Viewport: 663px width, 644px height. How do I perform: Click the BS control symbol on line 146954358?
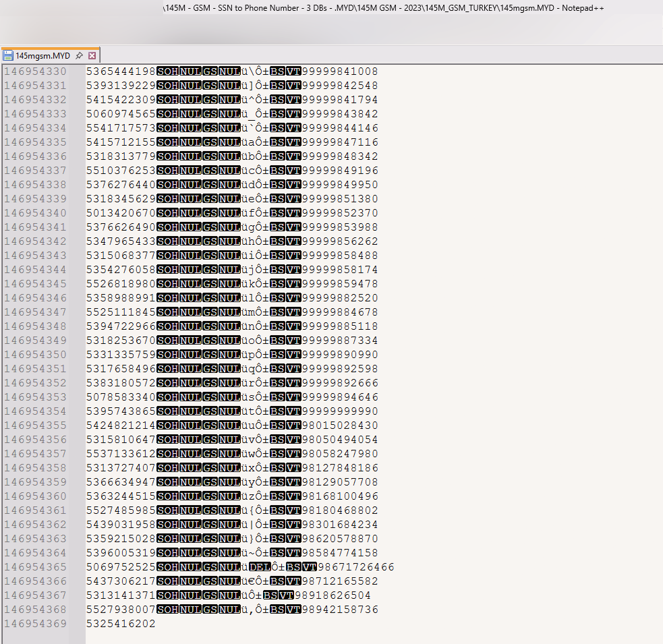click(277, 468)
